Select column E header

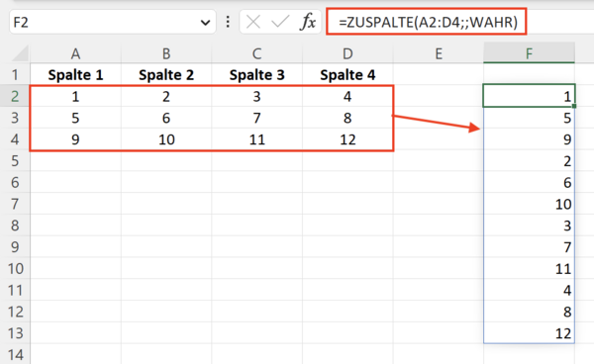click(439, 53)
